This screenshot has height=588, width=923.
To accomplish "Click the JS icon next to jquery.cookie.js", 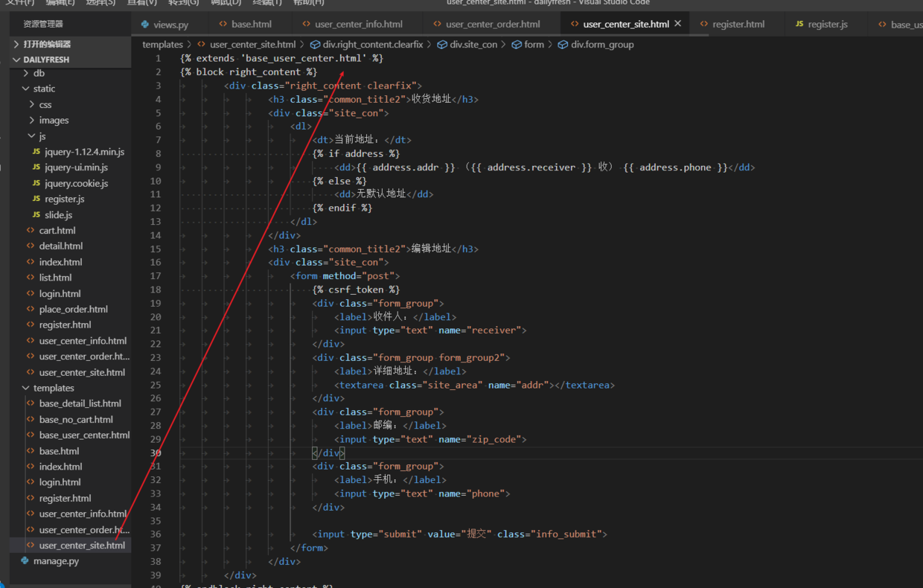I will coord(36,183).
